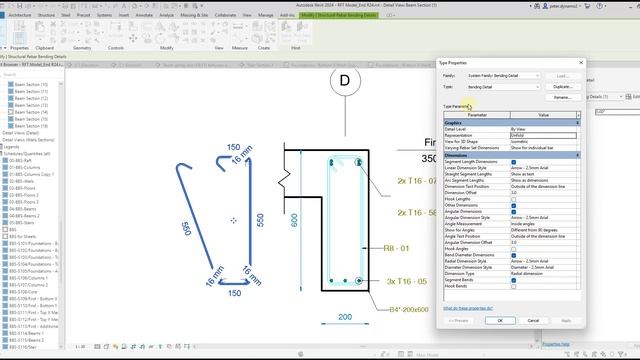Click the shopping cart icon in title bar
Viewport: 640px width, 360px height.
587,6
